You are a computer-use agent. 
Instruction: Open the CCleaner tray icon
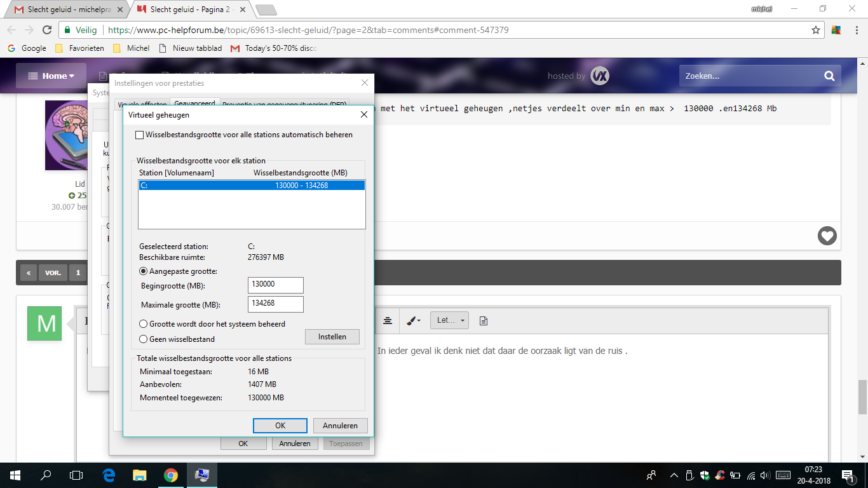[x=720, y=475]
